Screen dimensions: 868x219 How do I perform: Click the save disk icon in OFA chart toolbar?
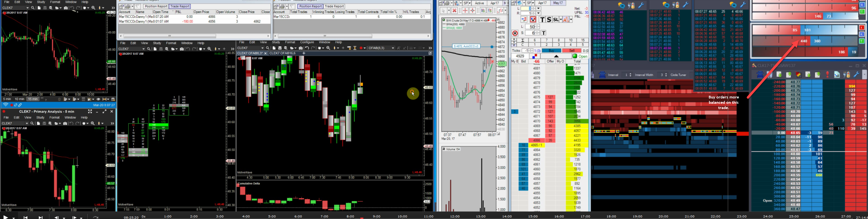click(280, 48)
